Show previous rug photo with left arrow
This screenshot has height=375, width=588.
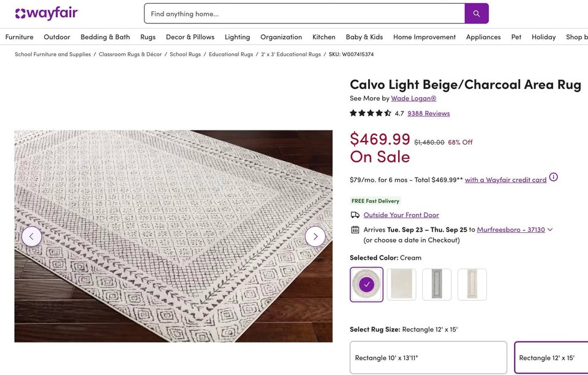click(x=32, y=237)
